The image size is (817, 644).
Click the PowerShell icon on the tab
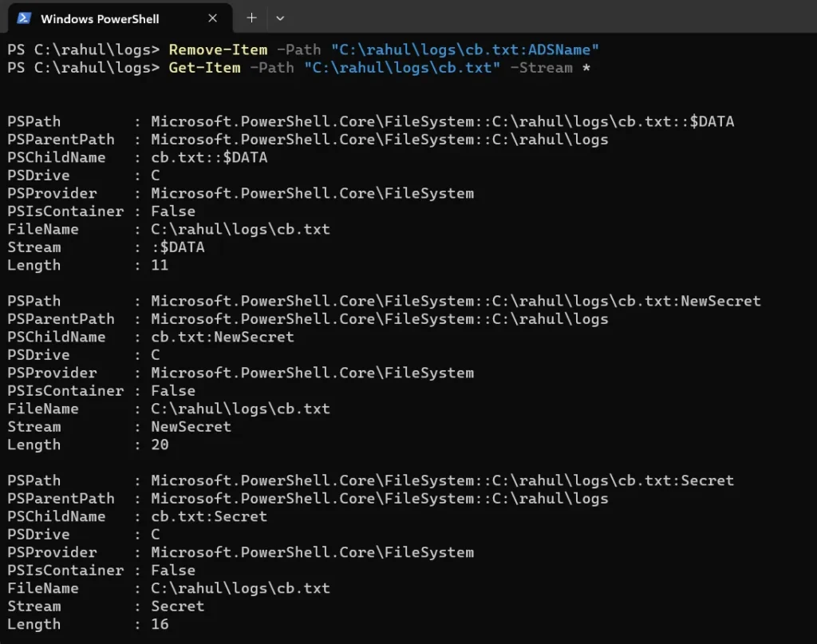[x=23, y=18]
